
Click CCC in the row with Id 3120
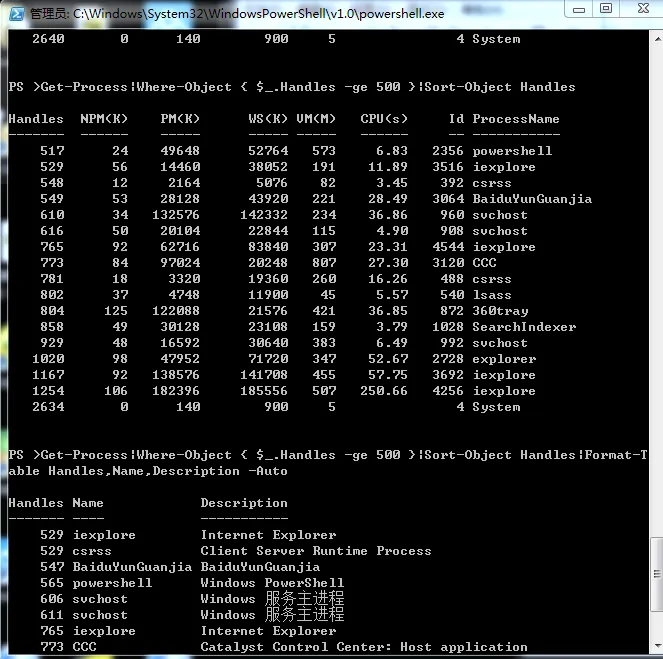tap(484, 263)
